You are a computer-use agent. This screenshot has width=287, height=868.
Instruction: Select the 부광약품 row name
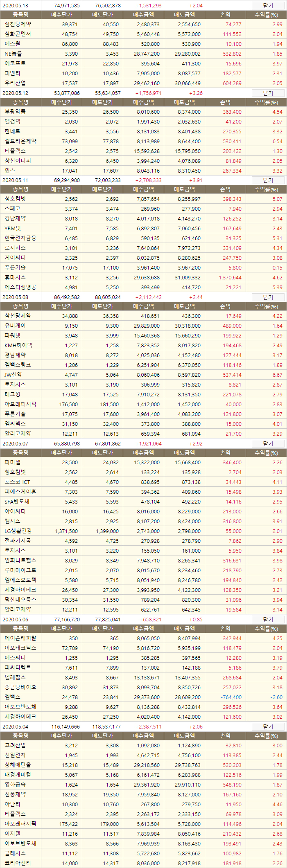pos(15,111)
